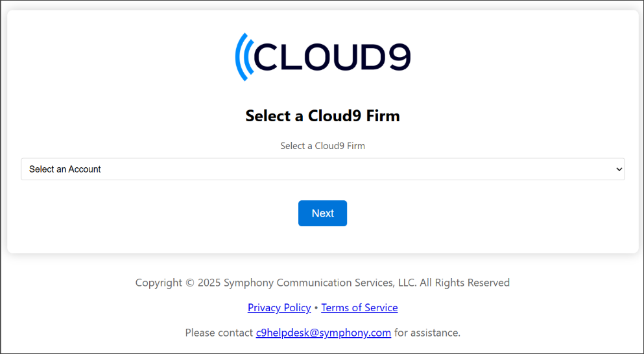Click the bullet separator between footer links

tap(316, 308)
